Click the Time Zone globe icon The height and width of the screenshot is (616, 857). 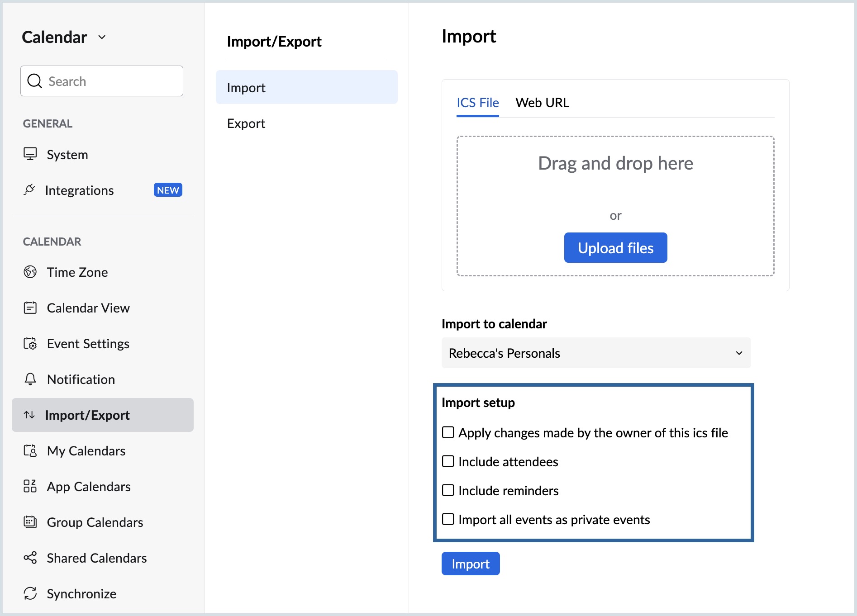coord(30,272)
